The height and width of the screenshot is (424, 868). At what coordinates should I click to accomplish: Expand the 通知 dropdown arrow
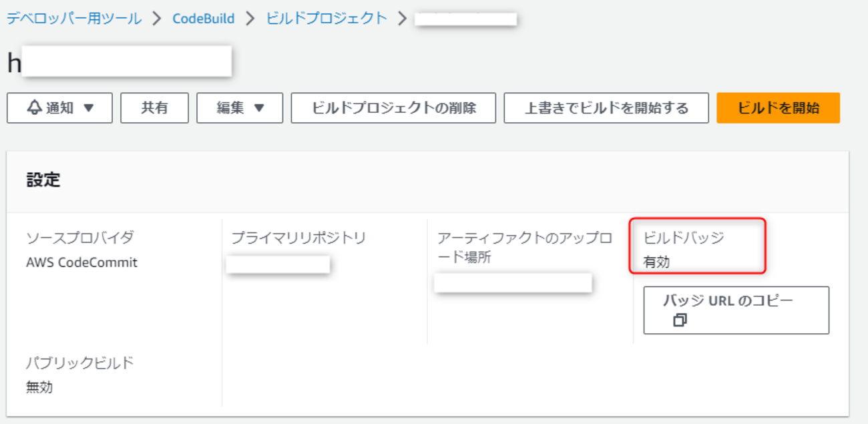[x=88, y=108]
